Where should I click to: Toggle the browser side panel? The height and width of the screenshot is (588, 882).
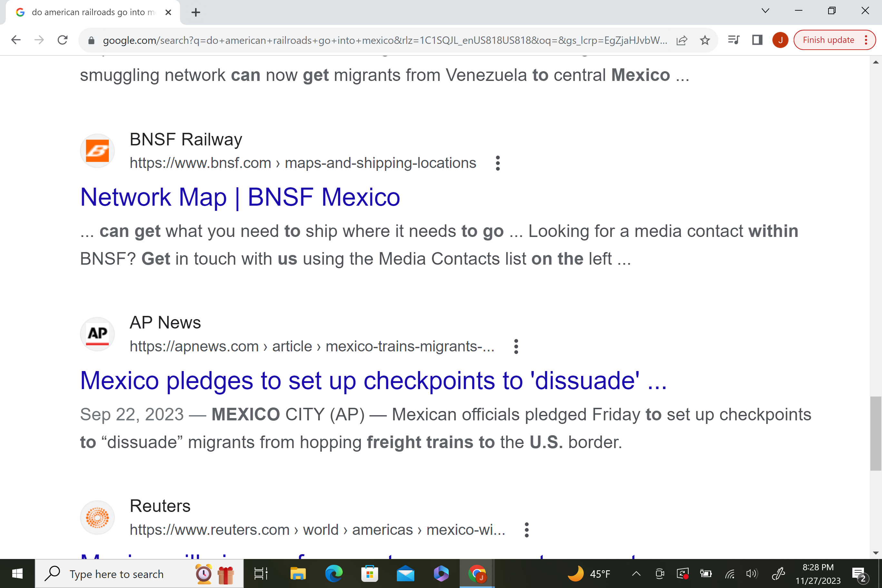pos(757,40)
